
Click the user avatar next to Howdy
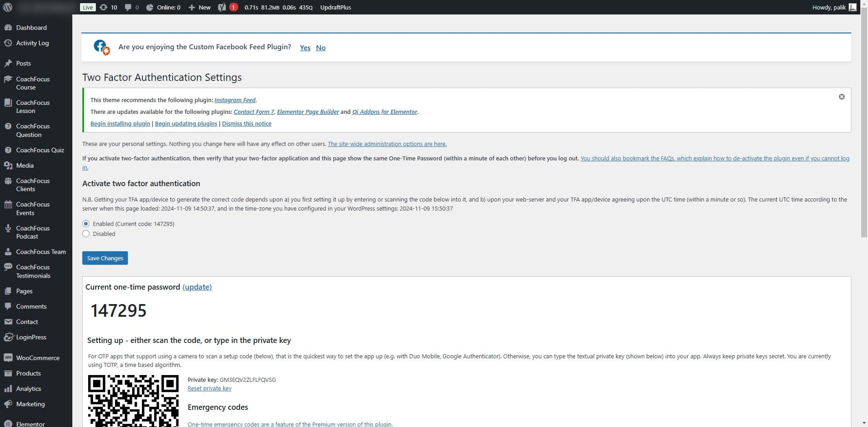pos(852,7)
